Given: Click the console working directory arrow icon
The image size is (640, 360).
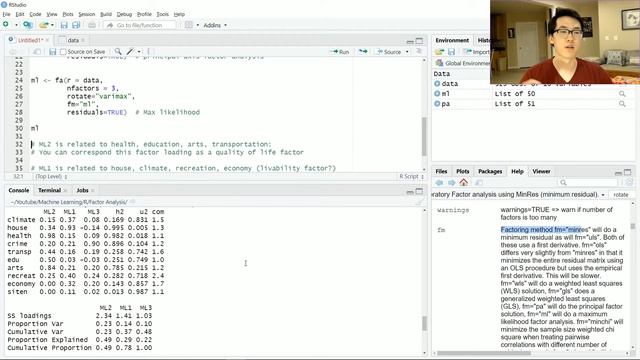Looking at the screenshot, I should click(133, 202).
